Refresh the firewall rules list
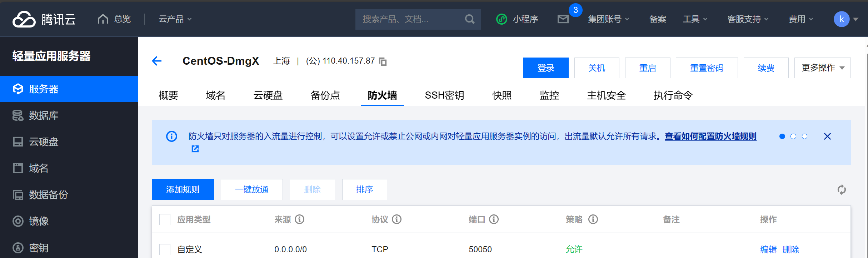The width and height of the screenshot is (868, 258). tap(842, 189)
